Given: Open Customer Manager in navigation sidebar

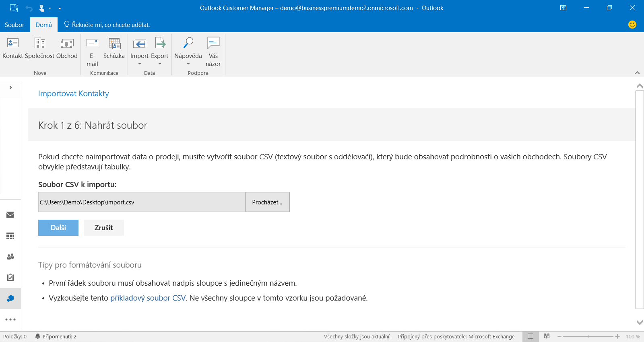Looking at the screenshot, I should (x=10, y=298).
